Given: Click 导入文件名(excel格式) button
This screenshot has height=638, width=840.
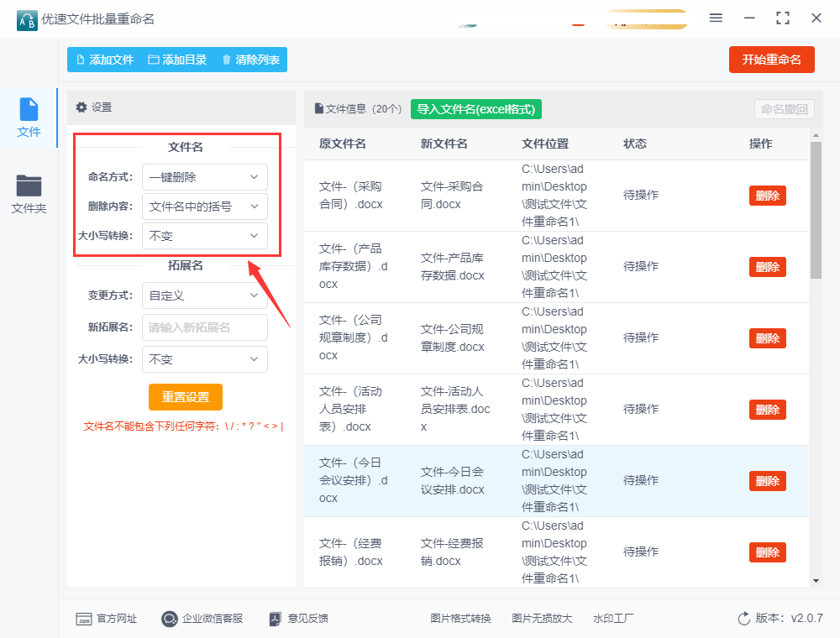Looking at the screenshot, I should (476, 109).
